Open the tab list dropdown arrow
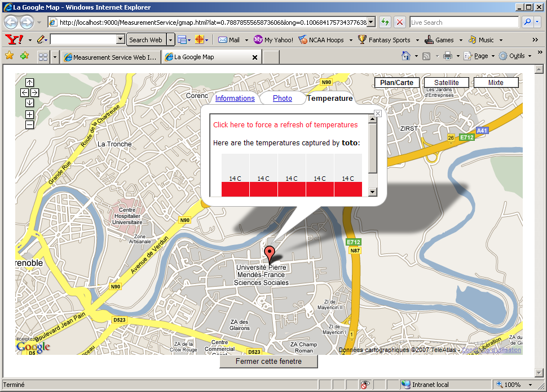547x392 pixels. coord(55,57)
